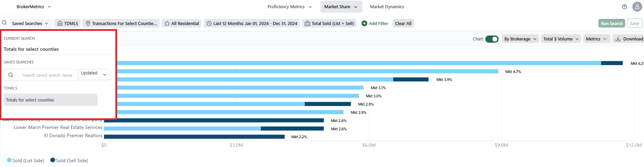Open the Updated sort dropdown
This screenshot has height=167, width=644.
94,74
